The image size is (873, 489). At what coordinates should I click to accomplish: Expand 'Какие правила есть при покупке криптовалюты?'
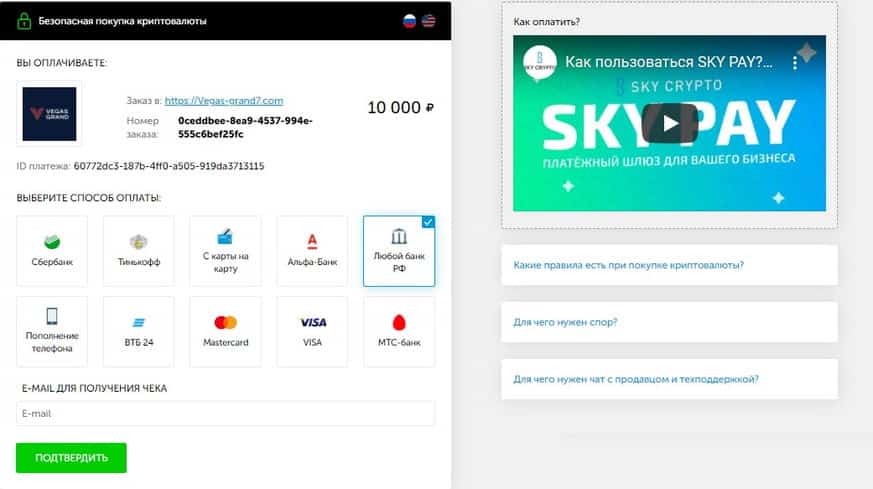(x=669, y=265)
